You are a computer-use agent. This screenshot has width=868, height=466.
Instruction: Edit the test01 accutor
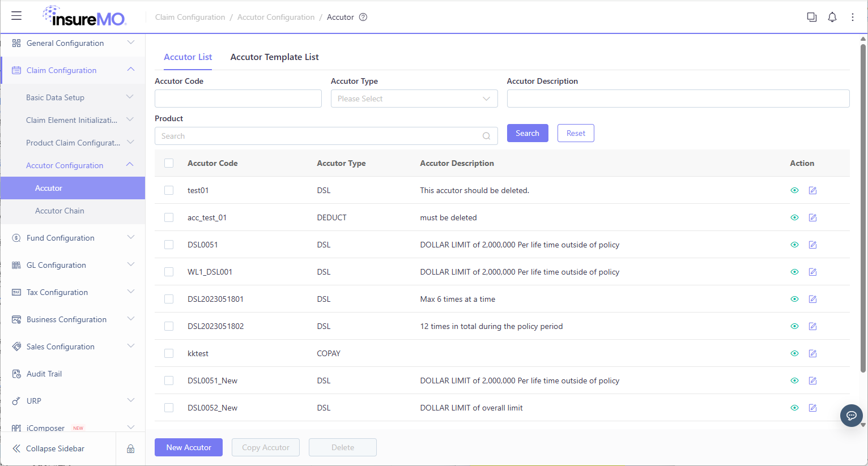812,190
